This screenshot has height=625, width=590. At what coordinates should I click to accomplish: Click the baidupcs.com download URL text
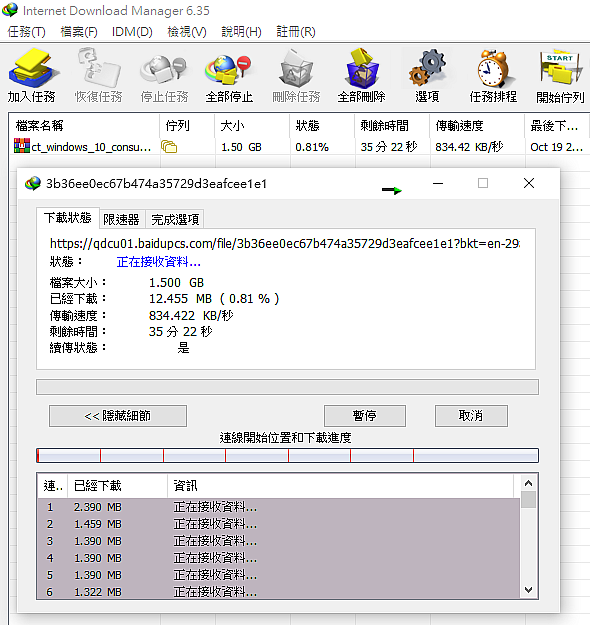(x=285, y=243)
